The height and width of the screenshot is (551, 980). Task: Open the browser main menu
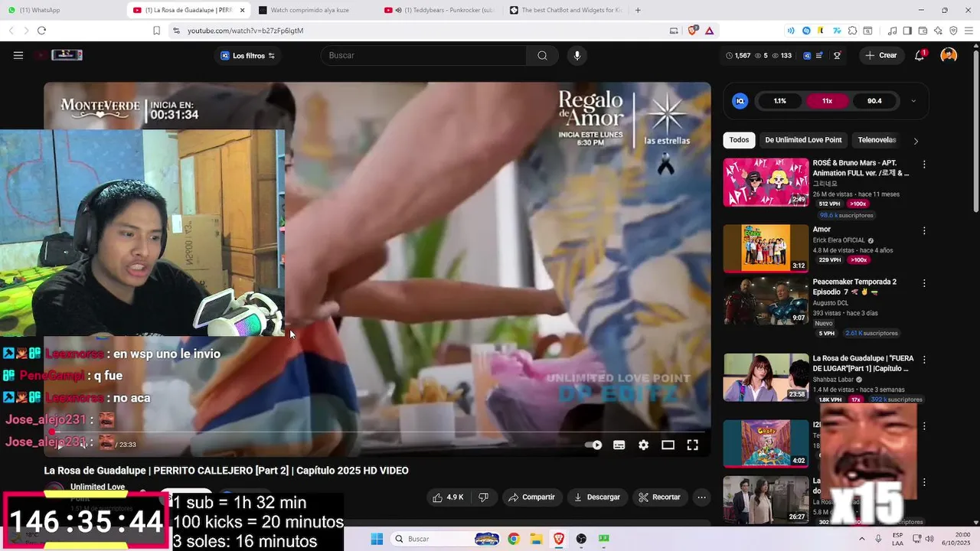point(969,31)
